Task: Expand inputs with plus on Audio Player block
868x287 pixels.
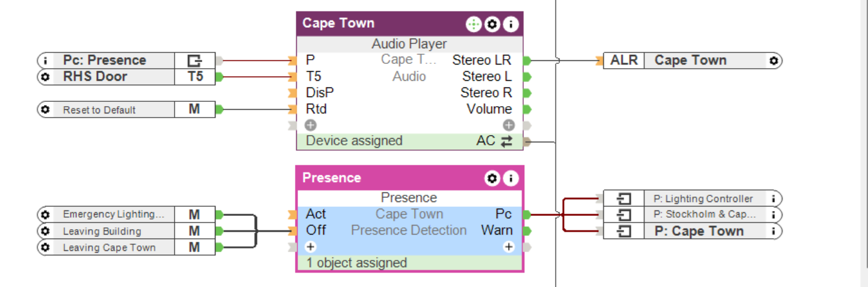Action: 311,125
